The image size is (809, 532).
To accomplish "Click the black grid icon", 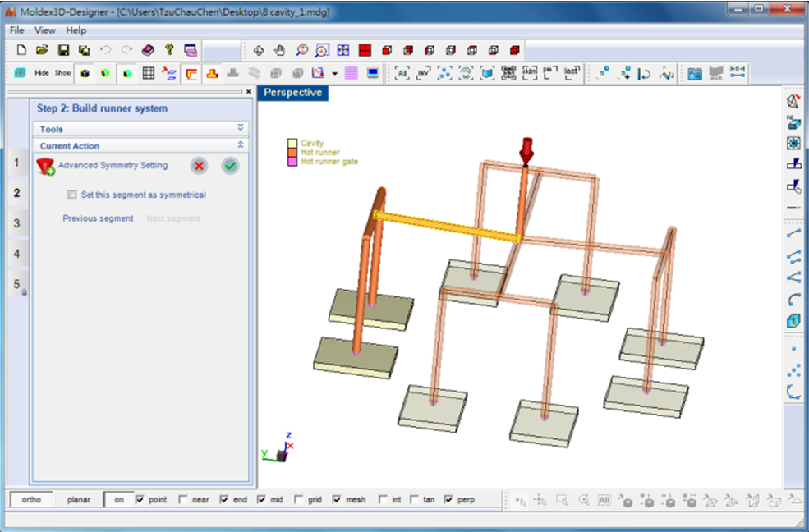I will point(149,73).
